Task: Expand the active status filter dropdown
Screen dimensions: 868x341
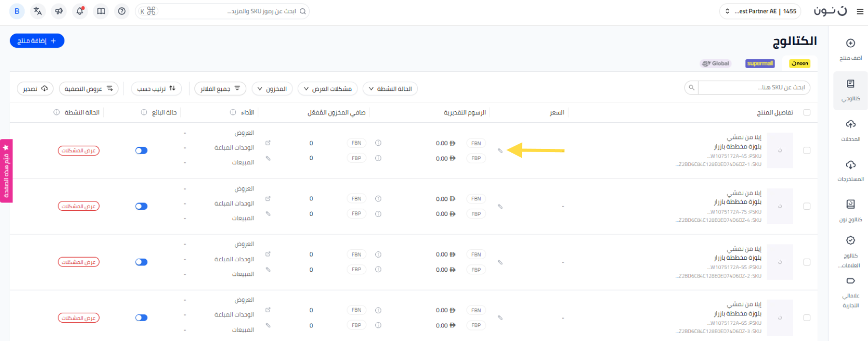Action: (390, 89)
